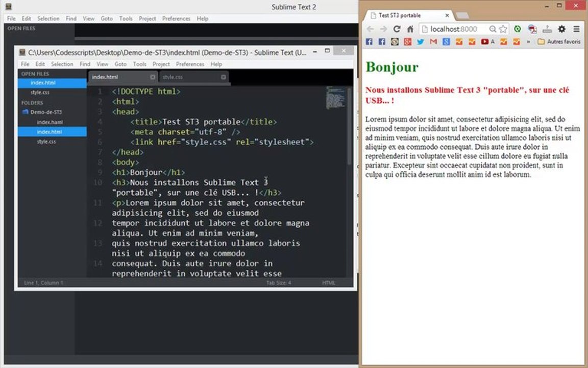
Task: Click the <!DOCTYPE html> line of code
Action: tap(146, 91)
